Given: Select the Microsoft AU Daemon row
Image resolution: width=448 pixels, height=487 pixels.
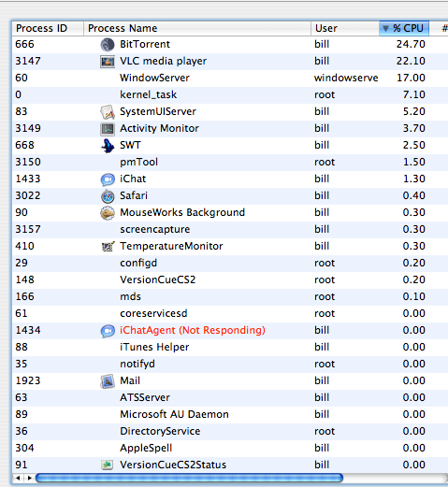Looking at the screenshot, I should pos(230,414).
